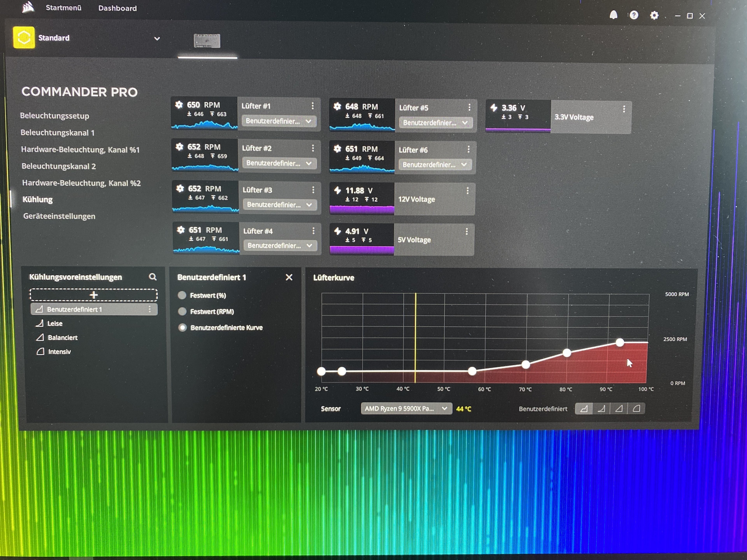Open the Dashboard tab
Viewport: 747px width, 560px height.
pos(117,8)
